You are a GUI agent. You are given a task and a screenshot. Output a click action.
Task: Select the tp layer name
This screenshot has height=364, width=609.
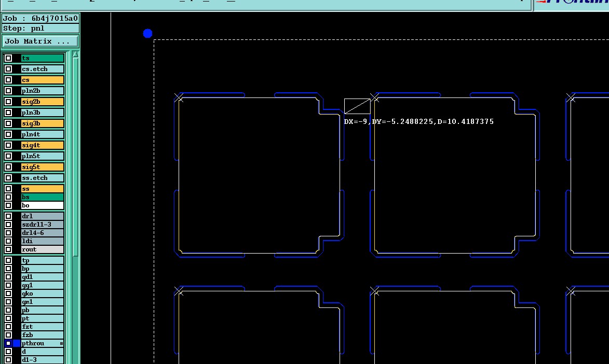43,260
